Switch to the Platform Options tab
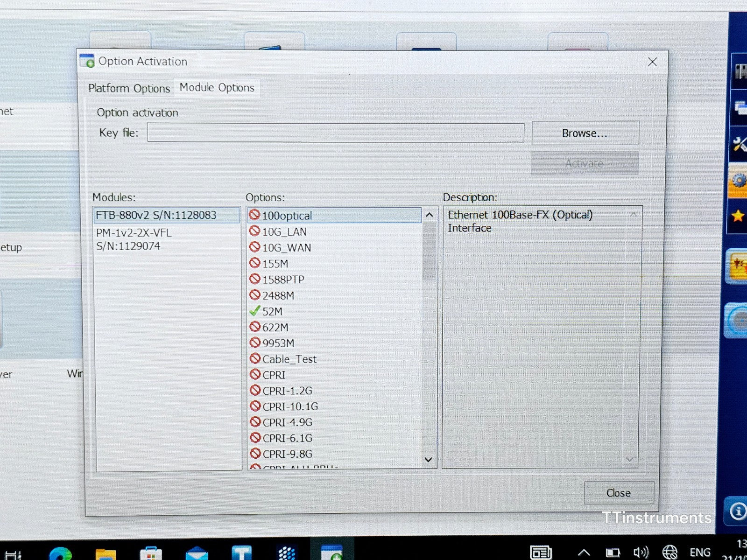 [129, 88]
